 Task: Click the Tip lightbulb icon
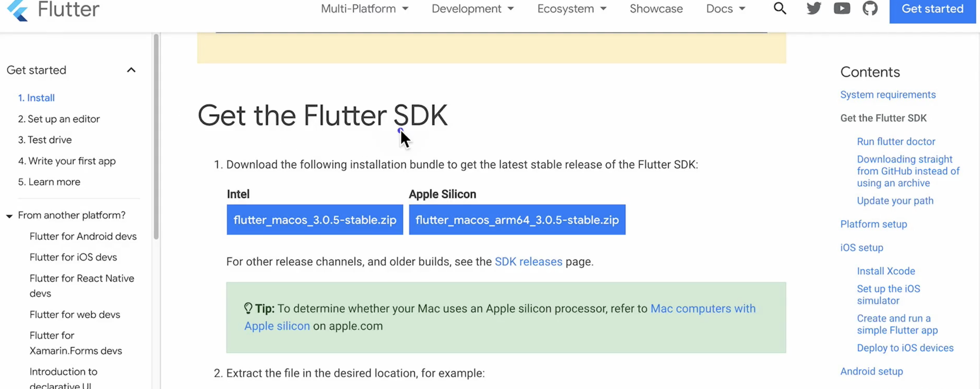[x=248, y=308]
